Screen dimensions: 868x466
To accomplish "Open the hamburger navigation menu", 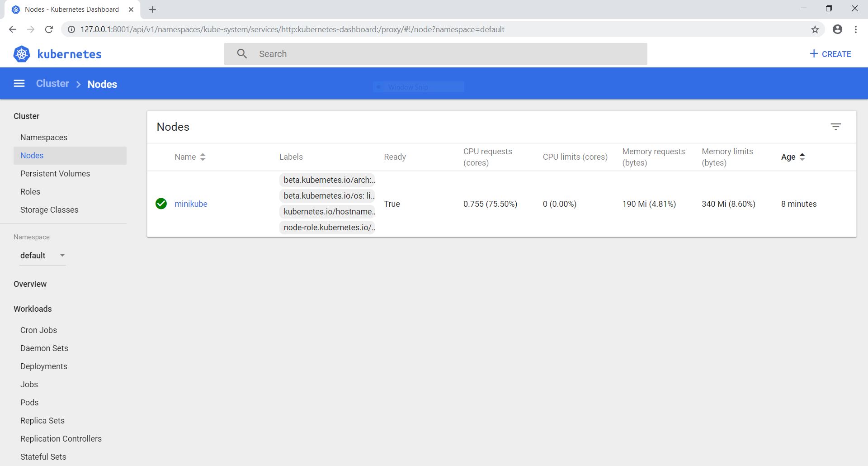I will tap(19, 83).
